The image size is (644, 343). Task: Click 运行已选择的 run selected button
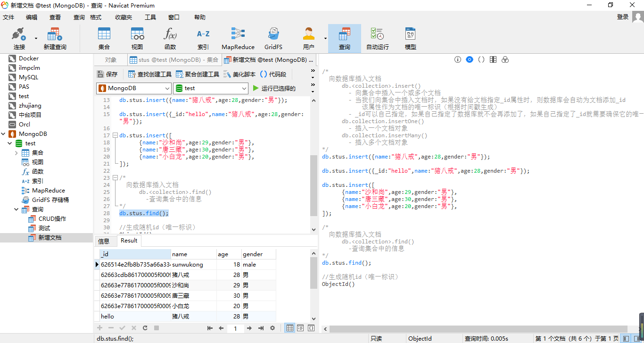(x=274, y=88)
